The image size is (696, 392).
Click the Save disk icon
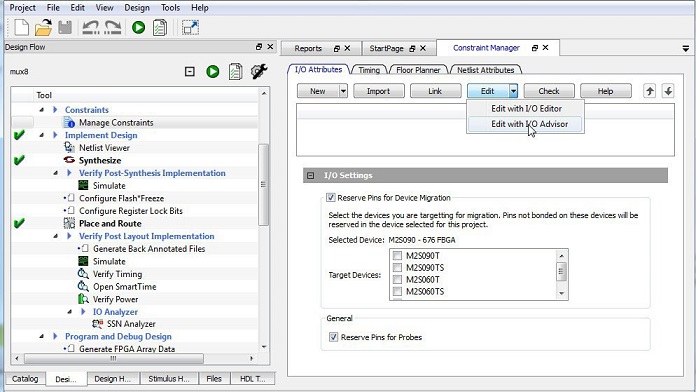[x=65, y=28]
